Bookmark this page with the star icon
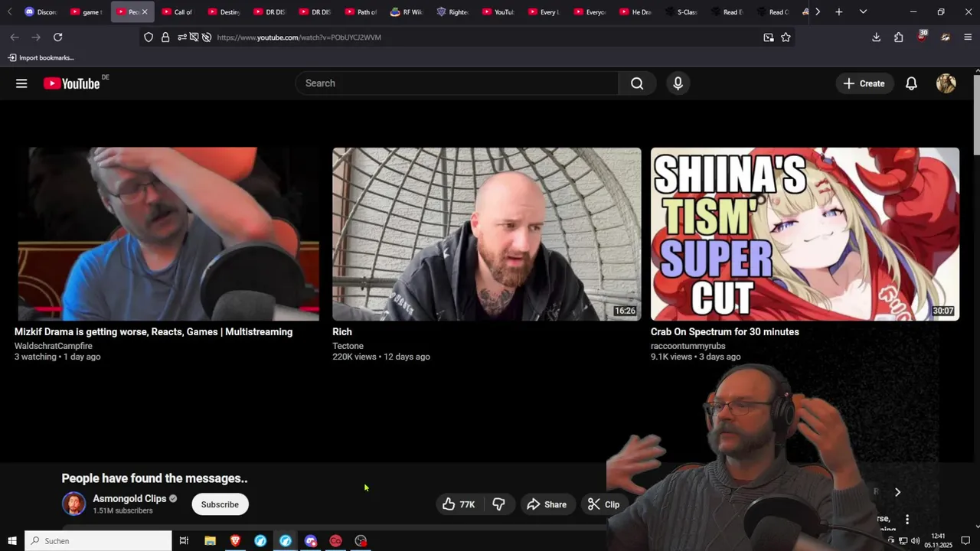 pos(786,37)
